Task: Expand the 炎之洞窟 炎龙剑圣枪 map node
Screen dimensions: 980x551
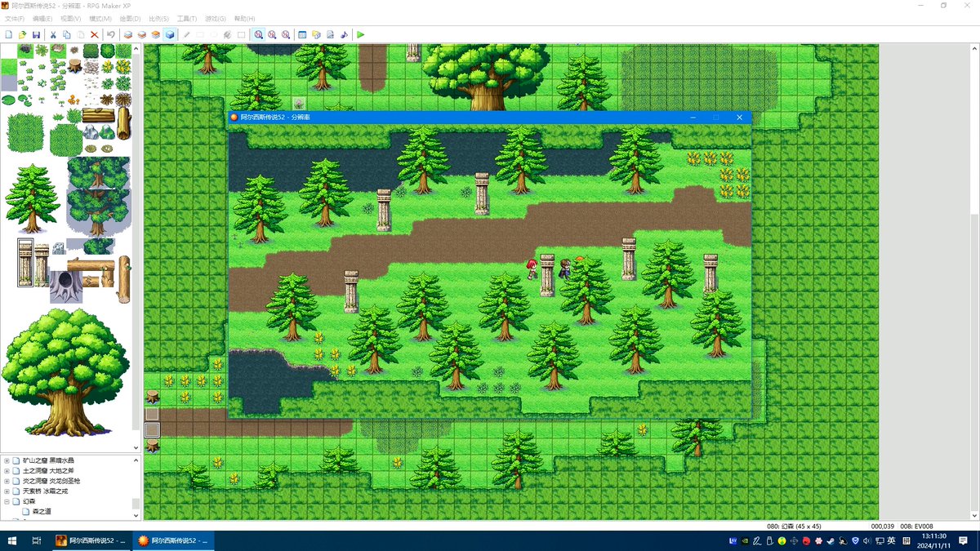Action: 7,481
